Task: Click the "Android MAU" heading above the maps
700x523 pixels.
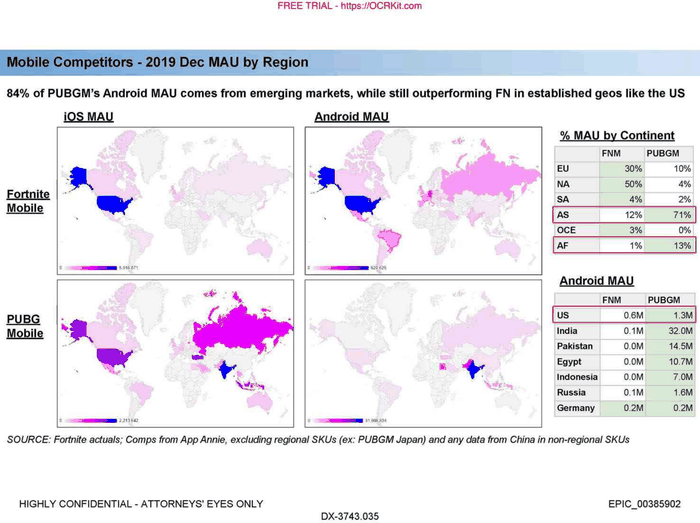Action: [x=351, y=117]
